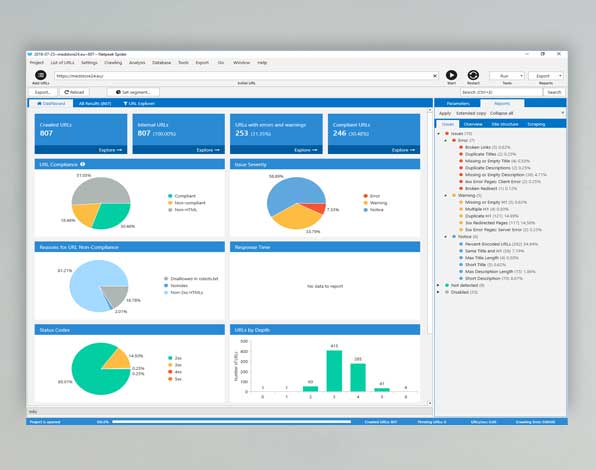Open the Tools menu
The height and width of the screenshot is (470, 596).
tap(183, 62)
